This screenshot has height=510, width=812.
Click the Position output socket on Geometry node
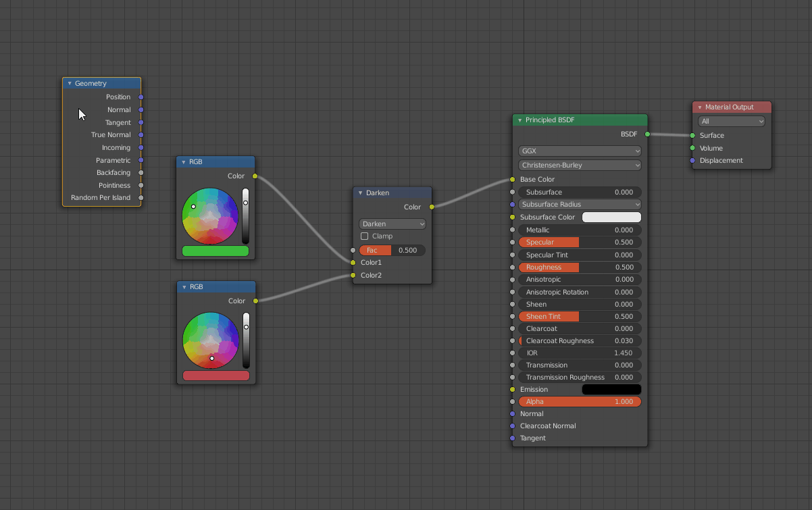tap(141, 97)
